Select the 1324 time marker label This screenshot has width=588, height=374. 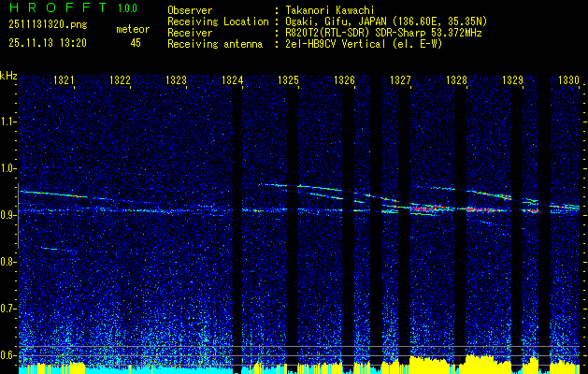tap(232, 79)
